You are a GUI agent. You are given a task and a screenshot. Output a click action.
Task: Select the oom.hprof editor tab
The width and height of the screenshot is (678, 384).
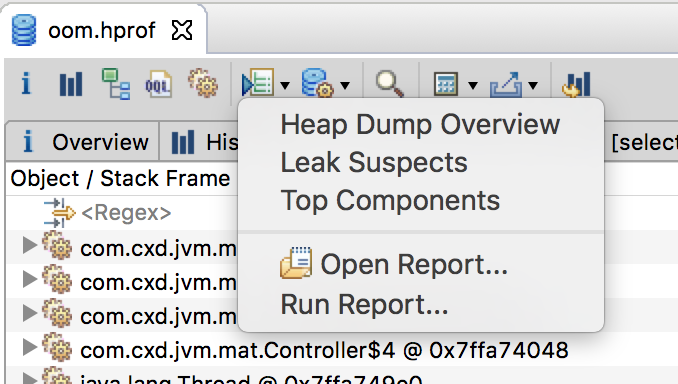[104, 30]
